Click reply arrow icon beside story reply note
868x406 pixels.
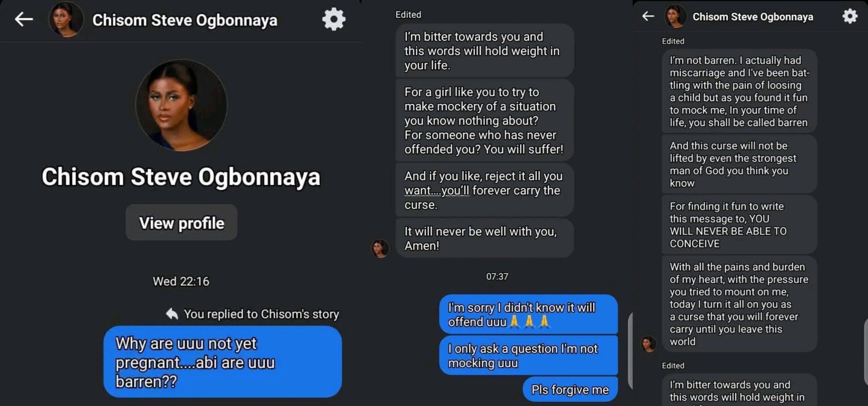(172, 314)
